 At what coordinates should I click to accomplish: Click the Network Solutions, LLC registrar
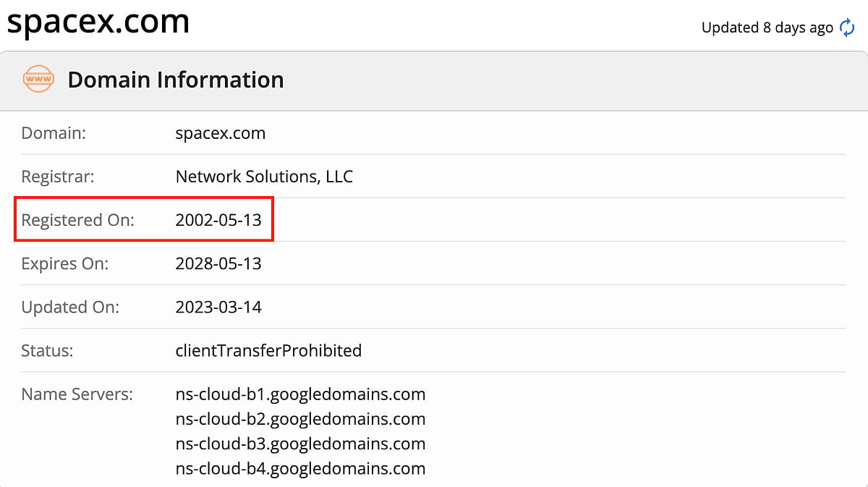(264, 176)
